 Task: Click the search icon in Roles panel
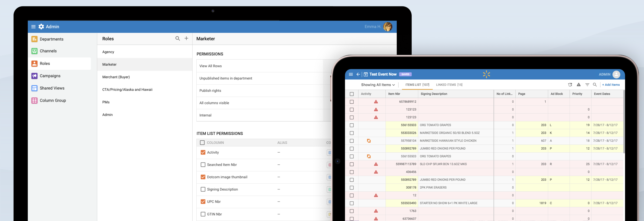(x=178, y=38)
